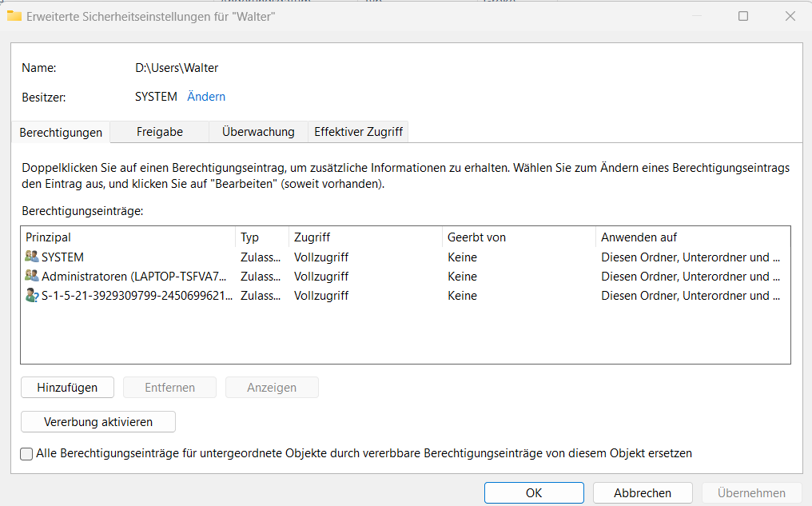This screenshot has width=812, height=506.
Task: Sort by the Prinzipal column header
Action: [x=128, y=237]
